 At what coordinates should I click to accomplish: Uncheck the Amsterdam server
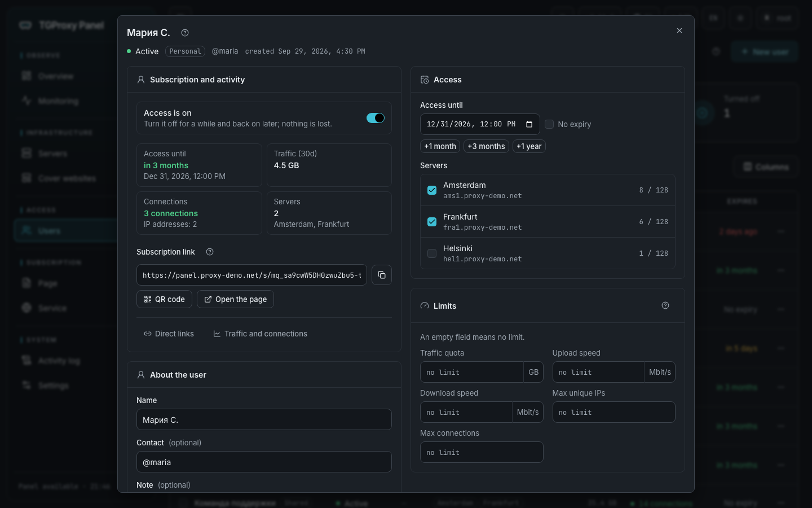click(432, 190)
